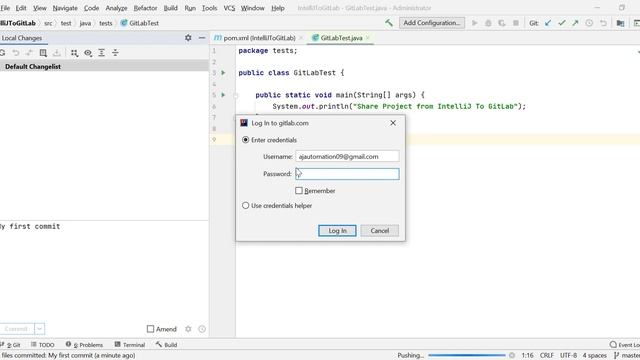Click the Username input field
Image resolution: width=640 pixels, height=360 pixels.
[347, 156]
